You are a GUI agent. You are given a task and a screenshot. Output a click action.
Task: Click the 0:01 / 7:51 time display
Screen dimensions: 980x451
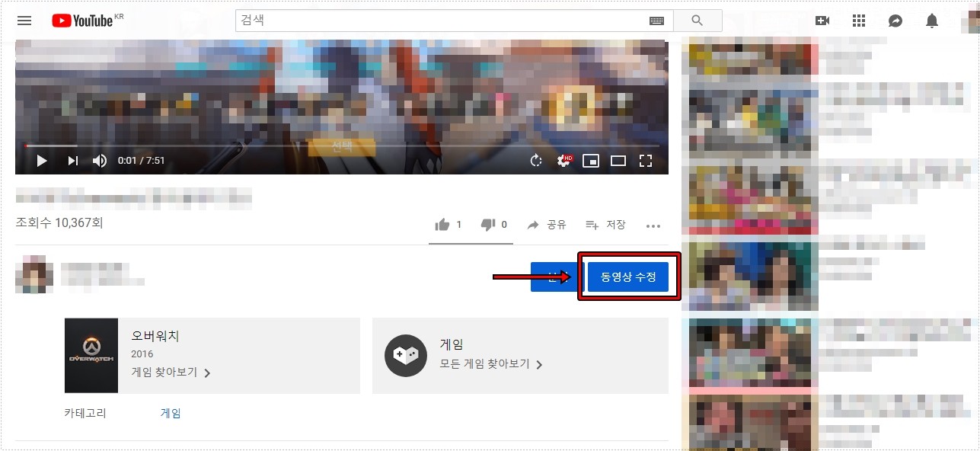(141, 161)
